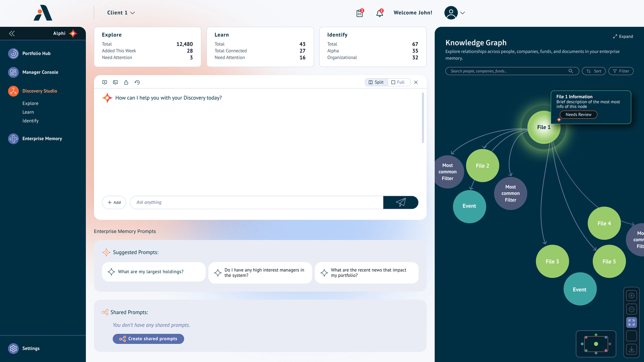Click the share chat upload icon
Image resolution: width=644 pixels, height=362 pixels.
click(126, 82)
